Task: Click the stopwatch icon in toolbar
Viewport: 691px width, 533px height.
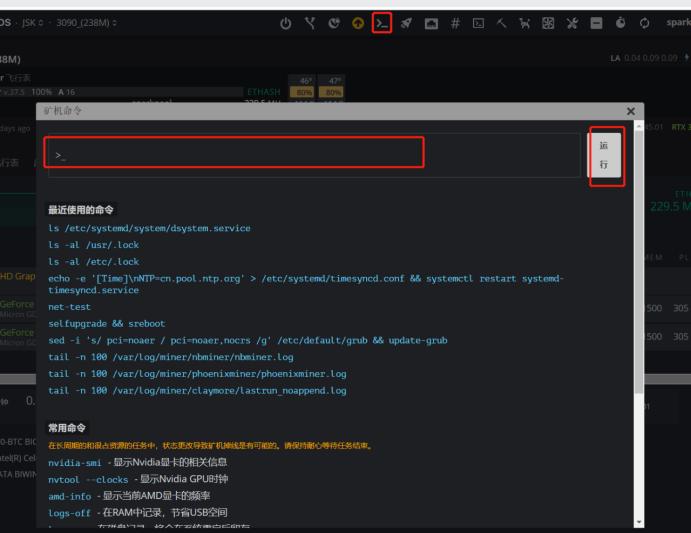Action: coord(620,23)
